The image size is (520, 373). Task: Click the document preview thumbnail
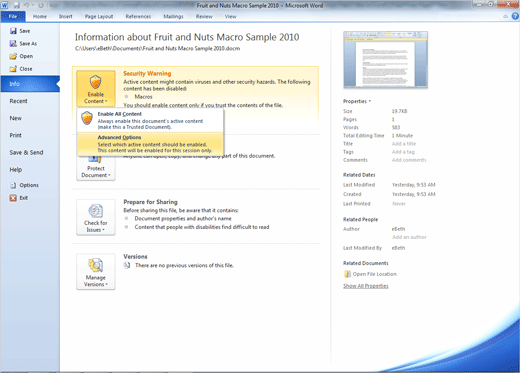[385, 60]
